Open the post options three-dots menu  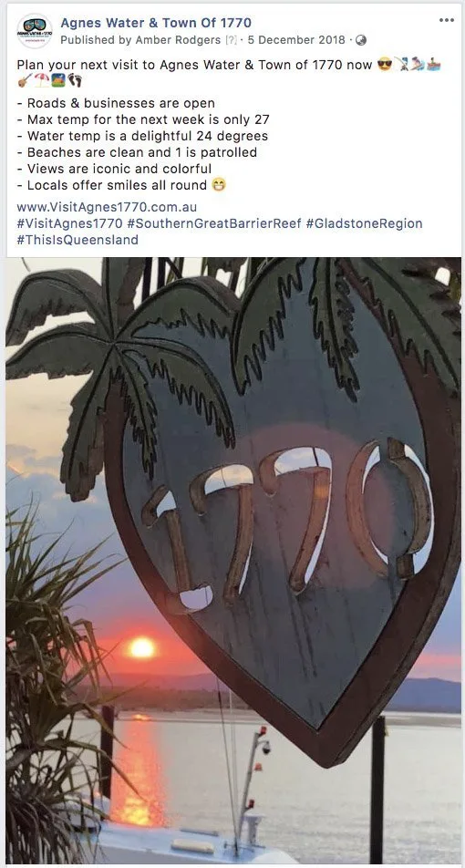click(446, 20)
